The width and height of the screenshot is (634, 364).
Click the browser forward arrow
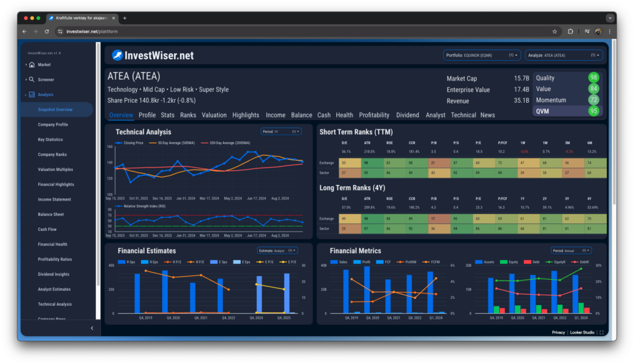pos(35,32)
